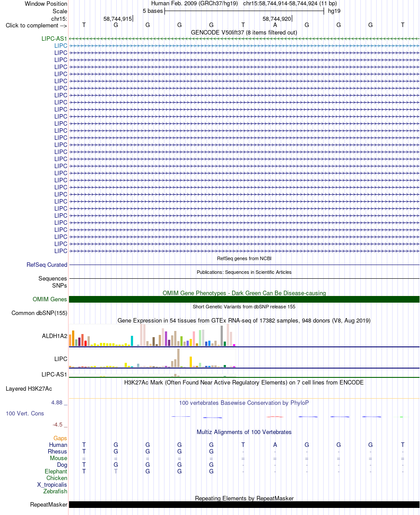The width and height of the screenshot is (420, 515).
Task: Click the tallest bar in LIPC expression chart
Action: (178, 358)
